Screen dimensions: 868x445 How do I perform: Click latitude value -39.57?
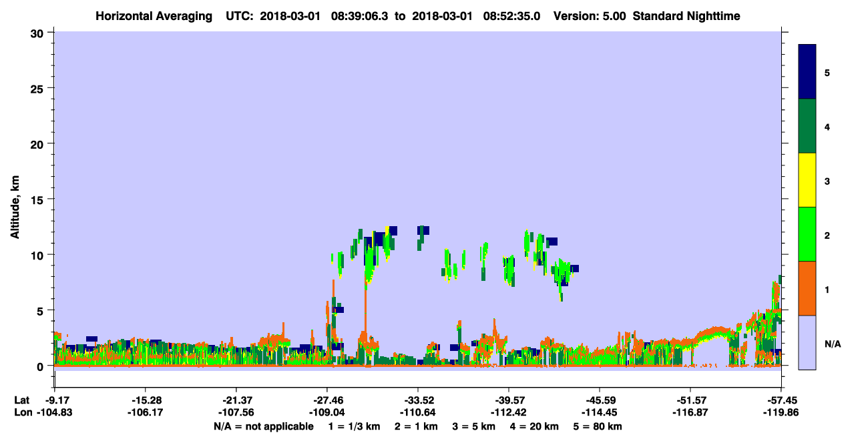pyautogui.click(x=509, y=400)
